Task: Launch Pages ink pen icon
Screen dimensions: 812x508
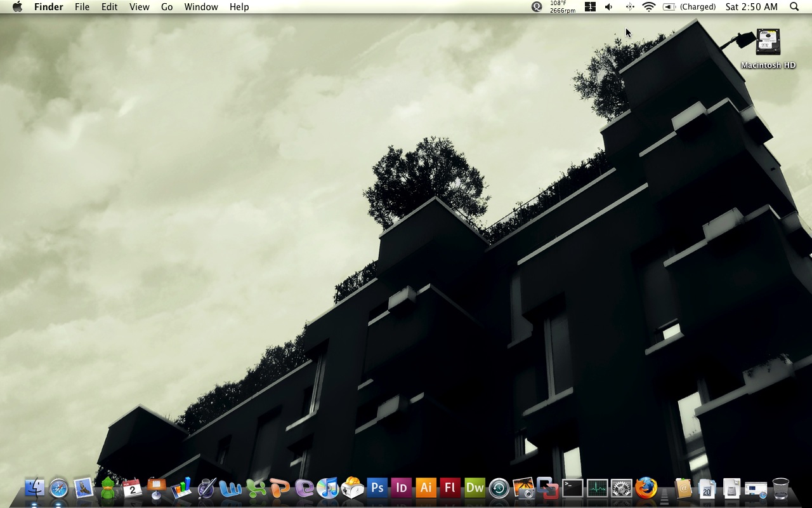Action: [x=206, y=488]
